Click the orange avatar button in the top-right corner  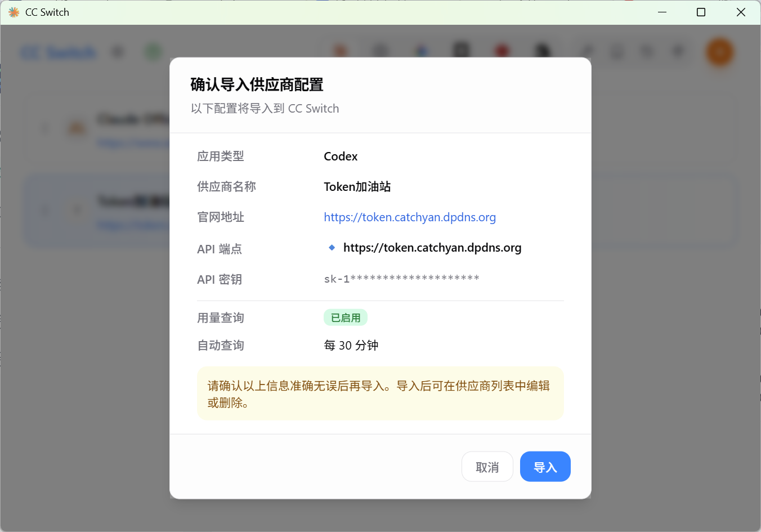pos(719,51)
